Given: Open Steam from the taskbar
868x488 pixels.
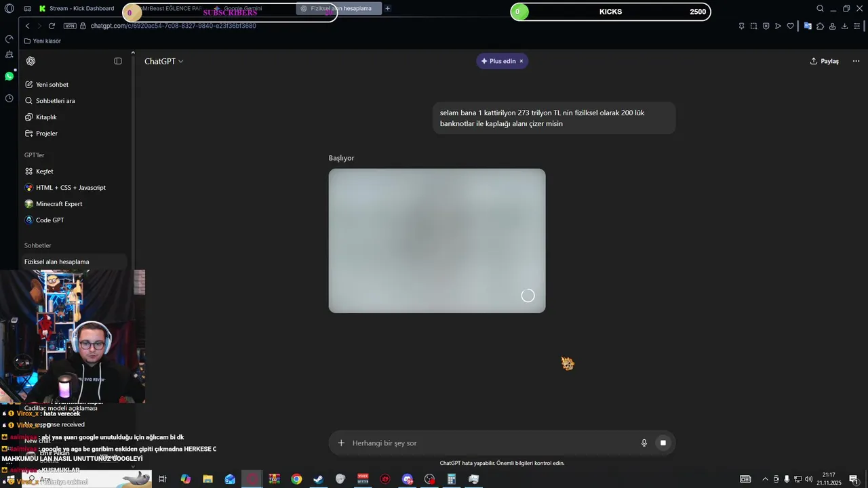Looking at the screenshot, I should click(318, 479).
